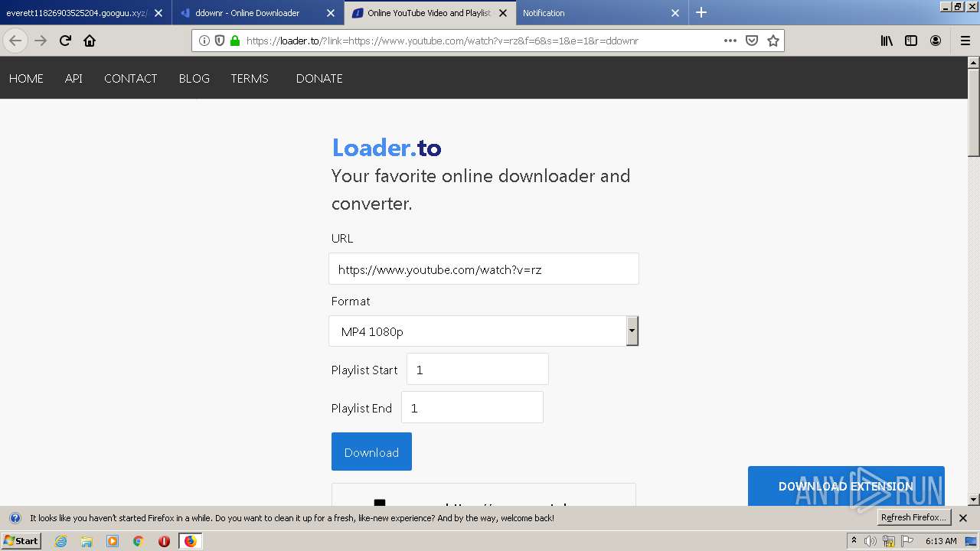Open TERMS in site navigation
The width and height of the screenshot is (980, 551).
click(x=250, y=78)
